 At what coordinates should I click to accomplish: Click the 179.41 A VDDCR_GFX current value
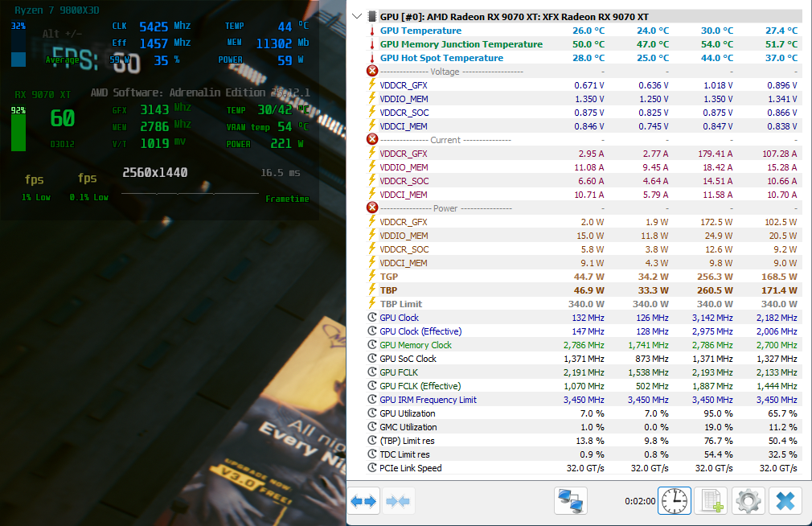click(x=716, y=154)
